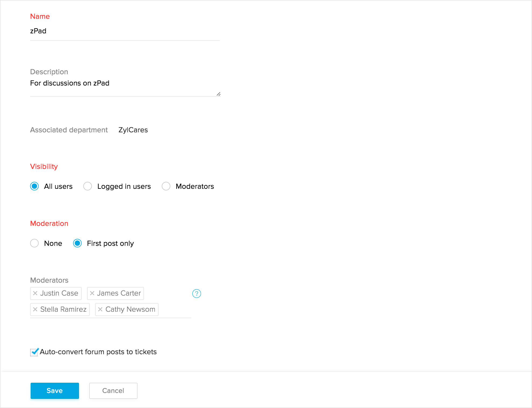Remove moderator Stella Ramirez with x icon

[x=35, y=310]
